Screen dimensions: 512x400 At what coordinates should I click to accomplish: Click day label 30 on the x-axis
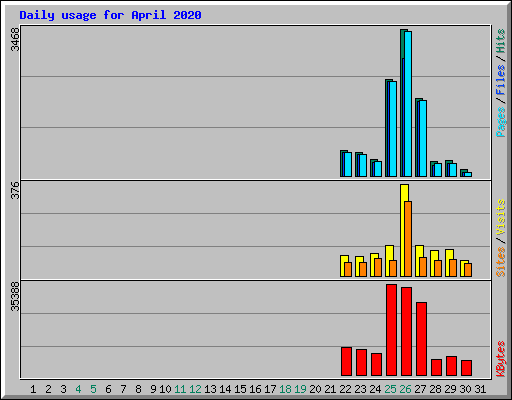point(465,389)
